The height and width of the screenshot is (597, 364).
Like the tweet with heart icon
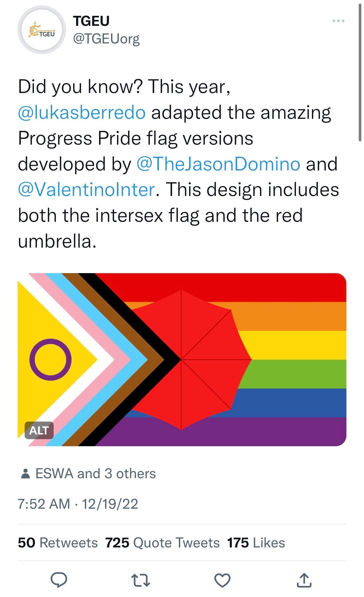pos(222,580)
